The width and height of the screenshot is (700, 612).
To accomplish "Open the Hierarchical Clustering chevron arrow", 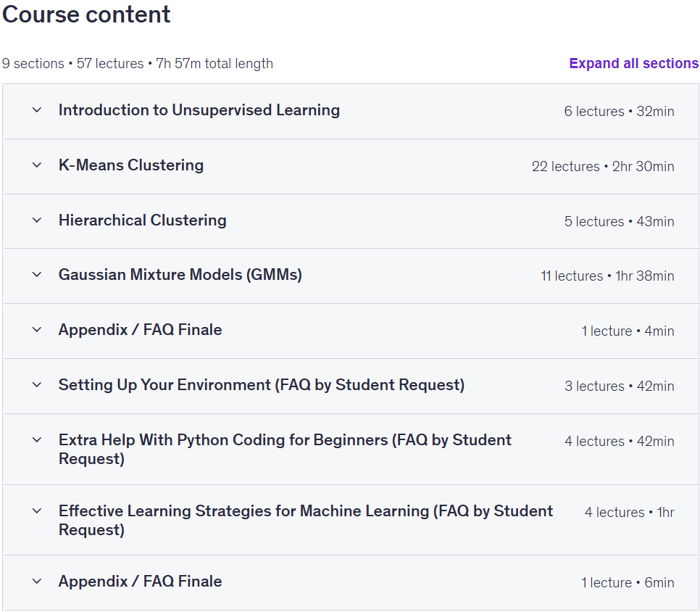I will coord(37,220).
